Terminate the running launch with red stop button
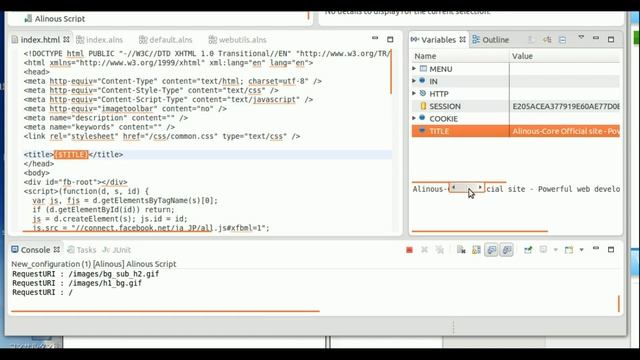The image size is (640, 360). click(409, 250)
